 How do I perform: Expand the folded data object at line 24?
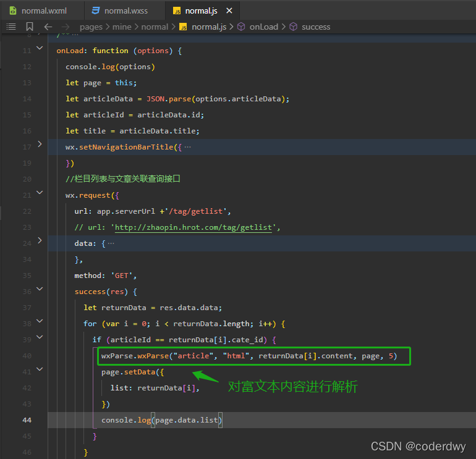click(x=40, y=240)
